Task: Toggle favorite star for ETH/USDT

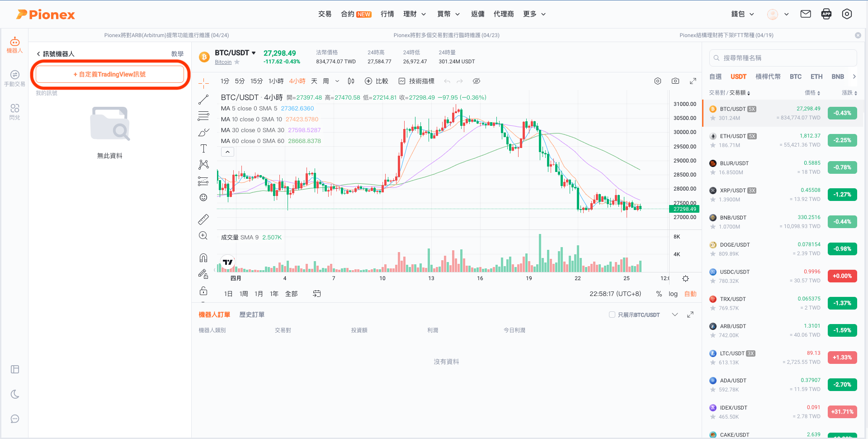Action: click(713, 145)
